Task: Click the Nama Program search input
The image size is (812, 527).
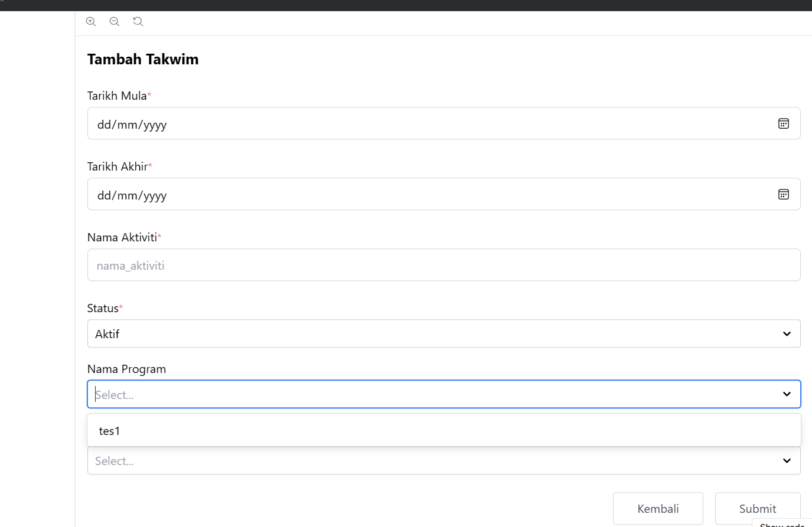Action: 413,395
